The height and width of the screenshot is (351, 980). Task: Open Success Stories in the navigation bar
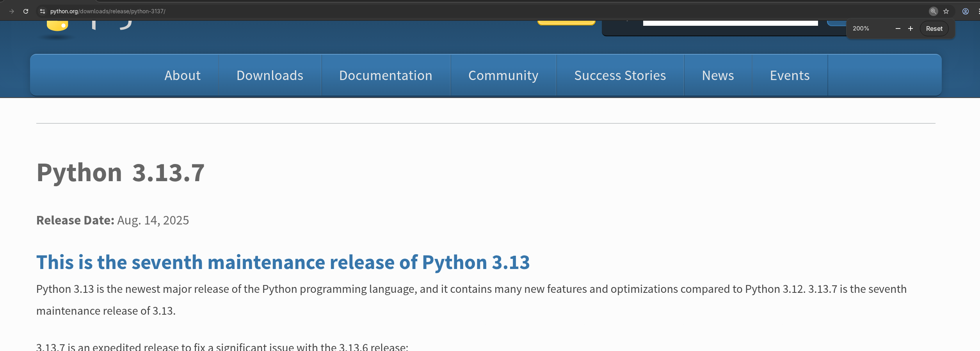[620, 75]
